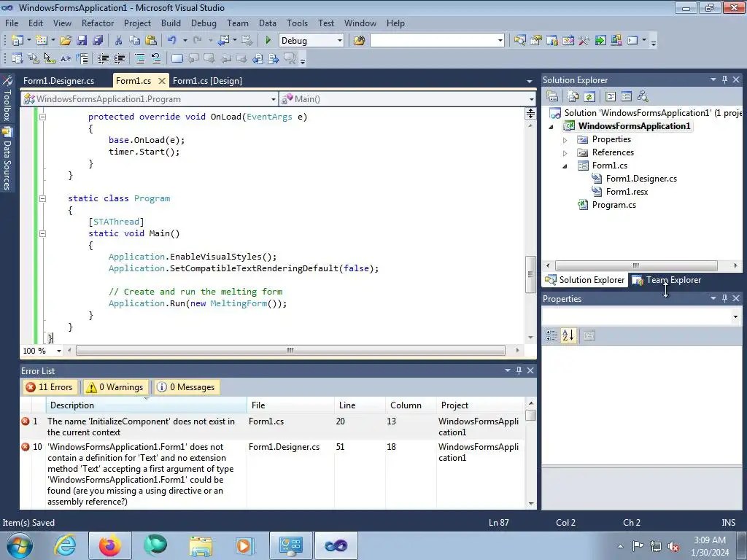
Task: Save Form1.cs with the floppy disk icon
Action: pos(82,41)
